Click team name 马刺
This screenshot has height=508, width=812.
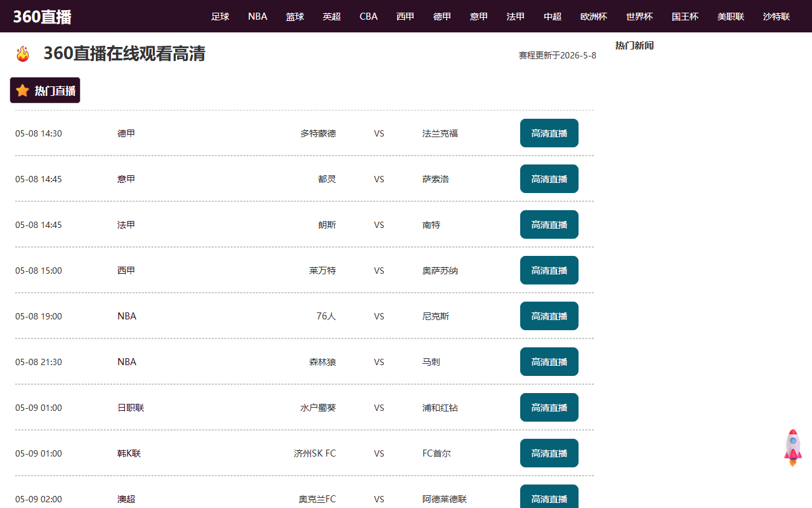tap(431, 362)
